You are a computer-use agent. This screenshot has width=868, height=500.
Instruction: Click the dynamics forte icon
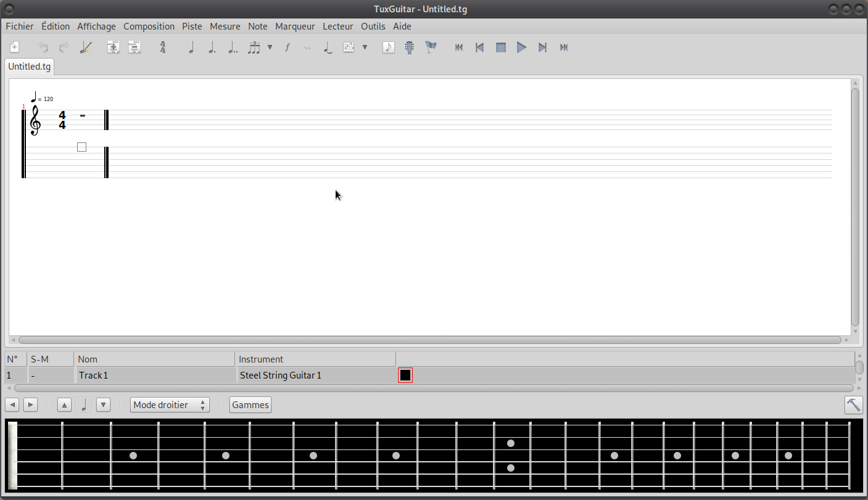287,47
